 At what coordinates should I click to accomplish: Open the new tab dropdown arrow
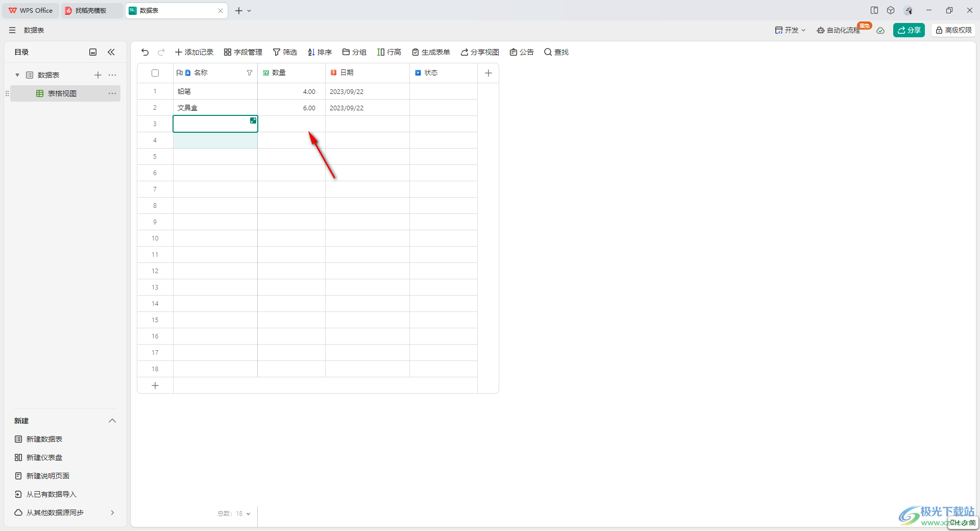(249, 11)
